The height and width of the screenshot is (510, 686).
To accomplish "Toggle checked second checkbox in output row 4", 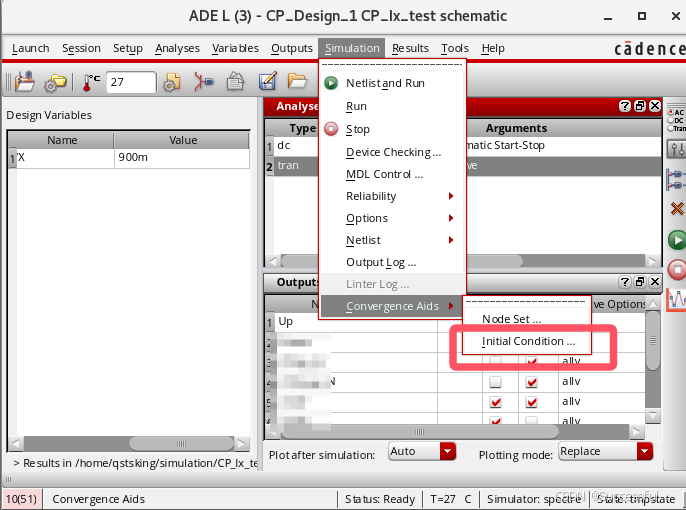I will [x=531, y=382].
